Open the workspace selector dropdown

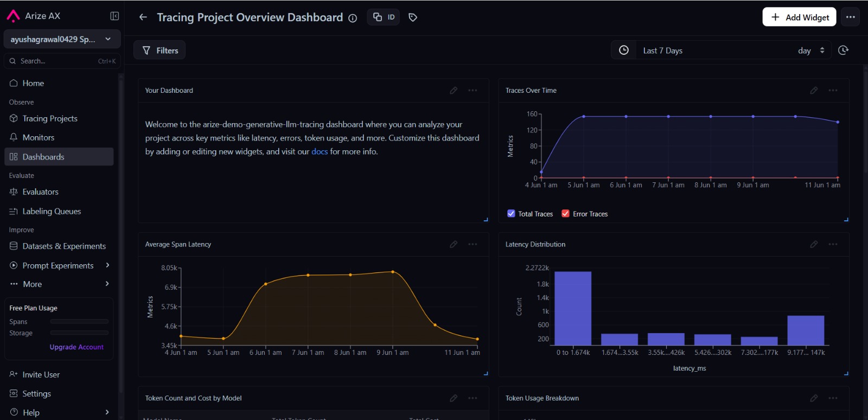[62, 39]
